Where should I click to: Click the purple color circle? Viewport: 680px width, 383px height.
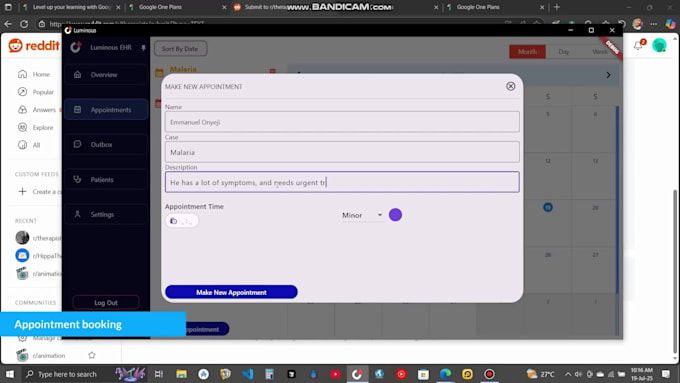click(x=395, y=215)
